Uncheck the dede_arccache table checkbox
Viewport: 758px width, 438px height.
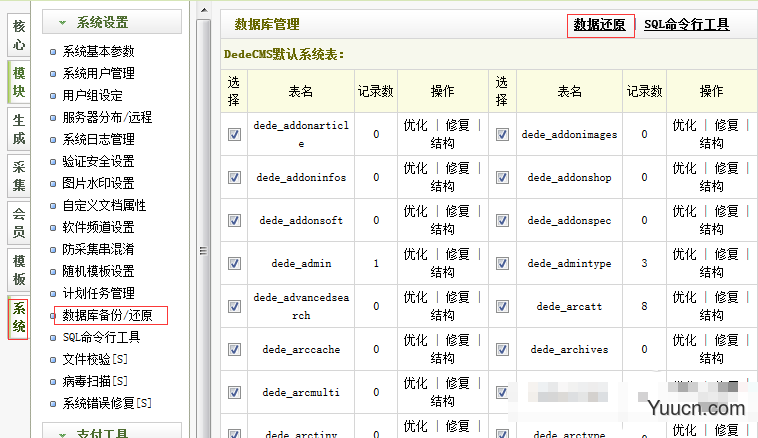point(234,349)
